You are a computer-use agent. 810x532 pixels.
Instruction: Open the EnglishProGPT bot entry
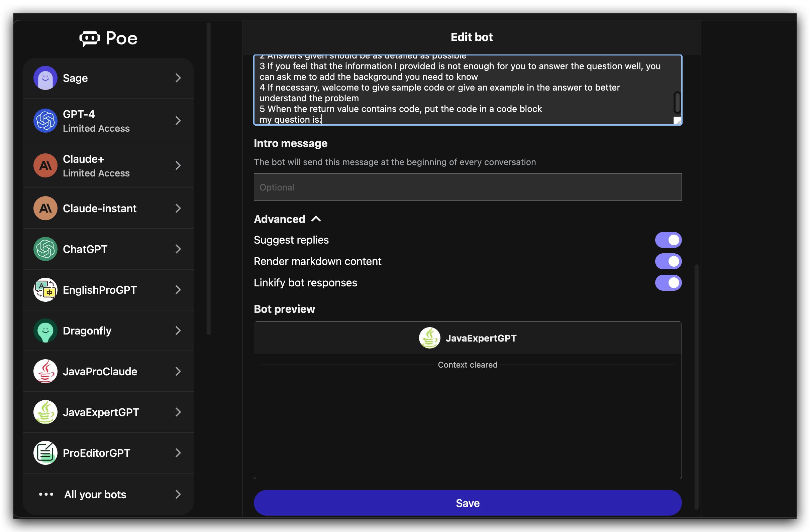click(108, 290)
